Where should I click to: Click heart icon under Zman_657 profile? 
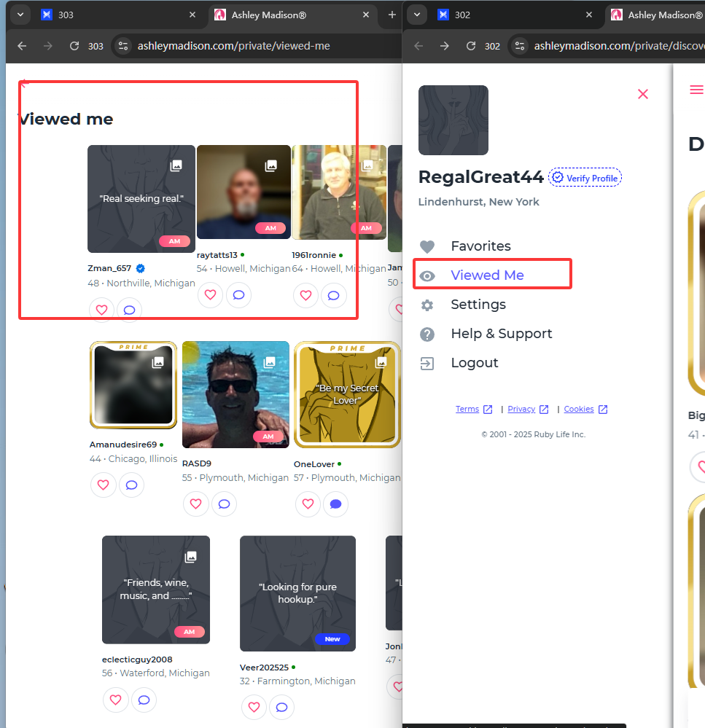101,310
